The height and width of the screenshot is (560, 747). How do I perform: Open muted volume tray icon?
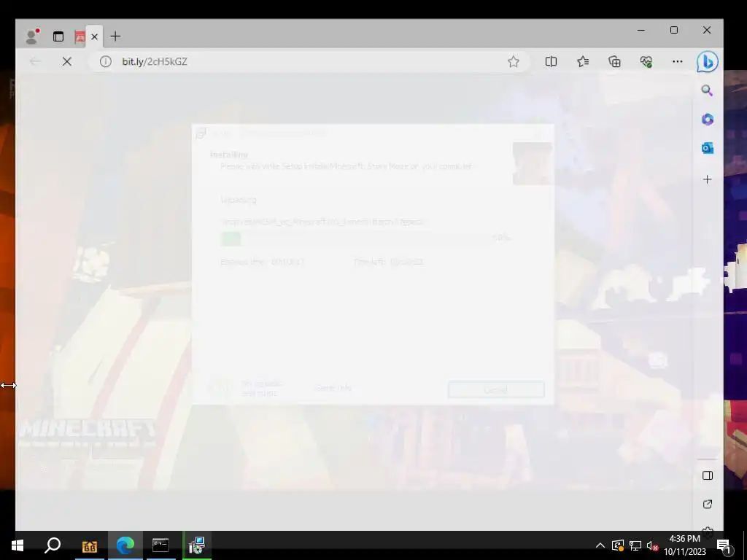pos(652,545)
